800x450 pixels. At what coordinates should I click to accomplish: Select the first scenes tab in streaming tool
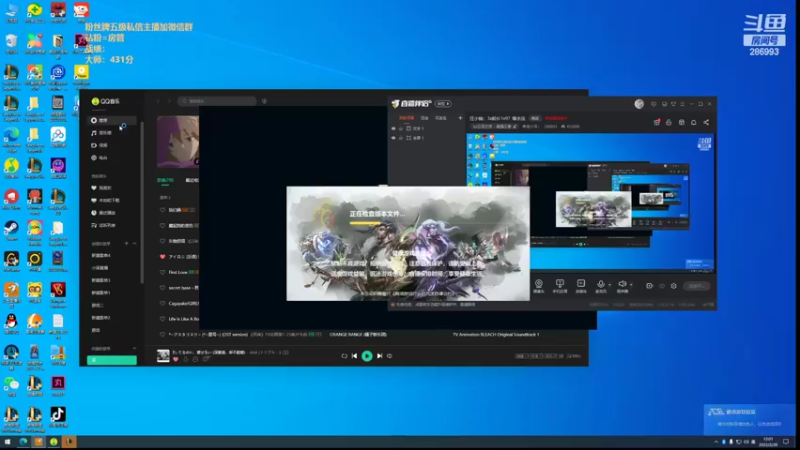click(x=407, y=118)
